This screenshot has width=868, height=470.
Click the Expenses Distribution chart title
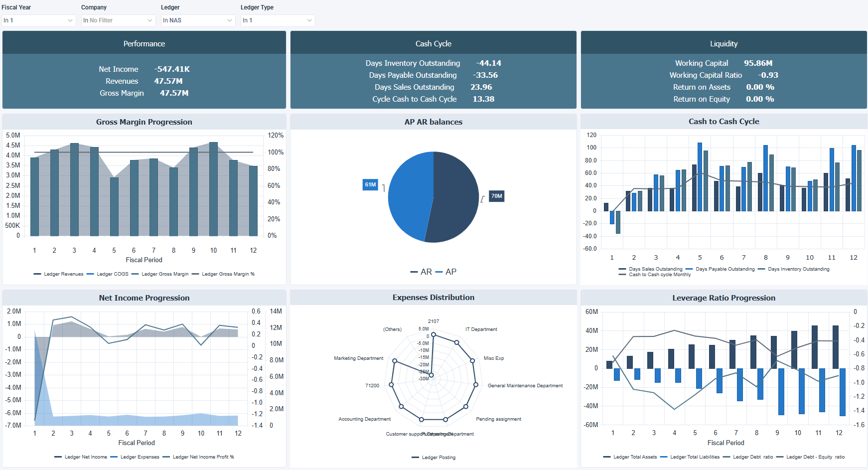[x=434, y=298]
